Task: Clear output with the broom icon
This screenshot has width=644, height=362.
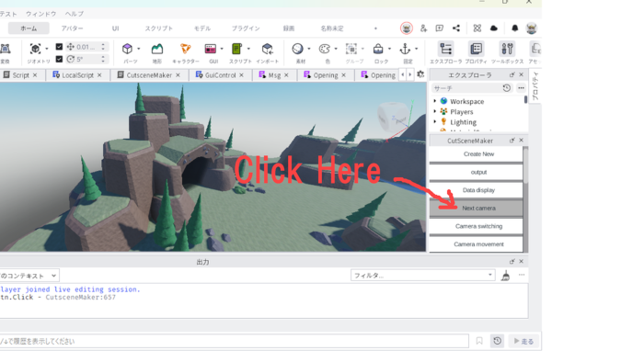Action: tap(506, 276)
